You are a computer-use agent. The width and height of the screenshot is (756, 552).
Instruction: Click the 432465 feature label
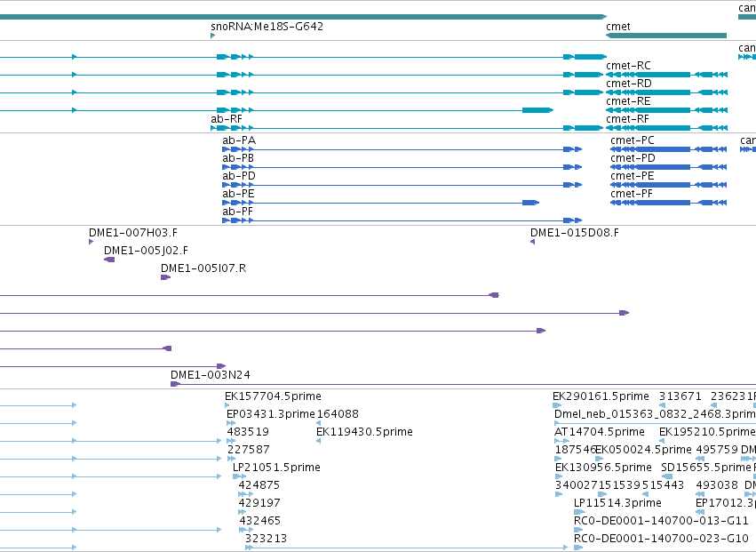tap(260, 521)
